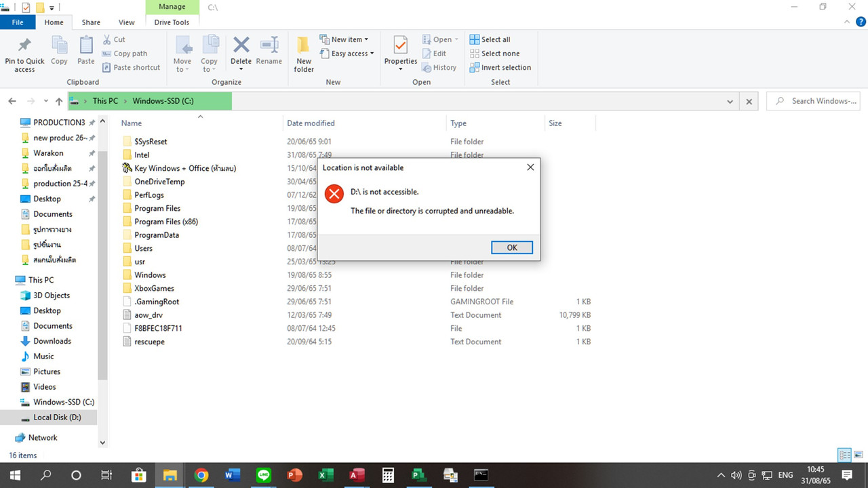Stop loading with the address bar X
This screenshot has height=488, width=868.
point(749,102)
